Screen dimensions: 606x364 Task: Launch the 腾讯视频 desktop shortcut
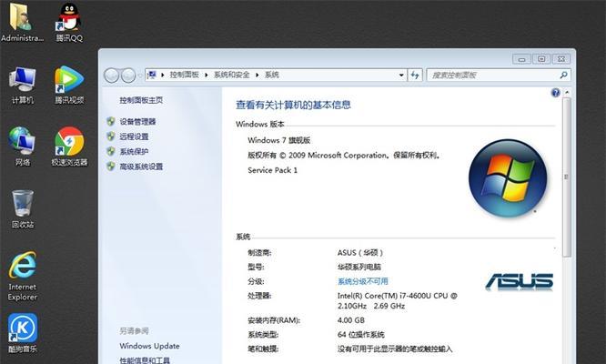click(x=69, y=86)
